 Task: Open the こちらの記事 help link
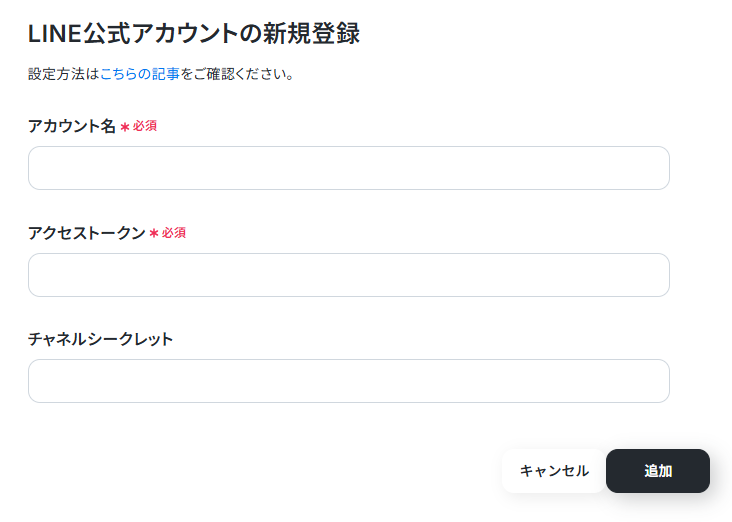point(140,74)
